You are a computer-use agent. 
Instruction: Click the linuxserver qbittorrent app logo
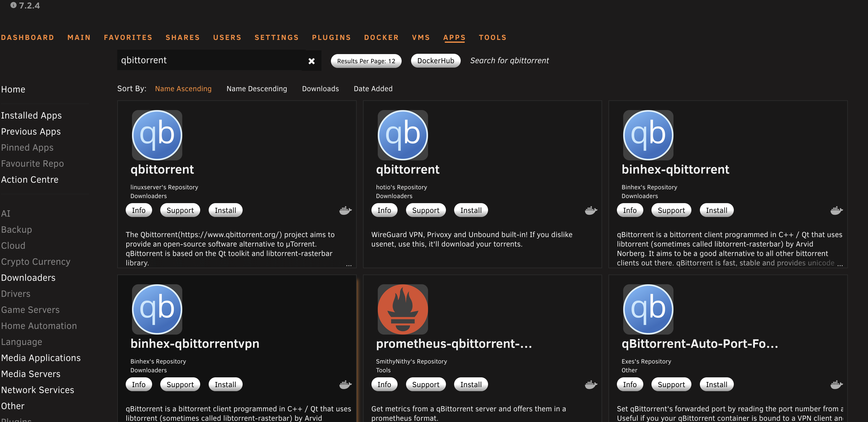[157, 135]
